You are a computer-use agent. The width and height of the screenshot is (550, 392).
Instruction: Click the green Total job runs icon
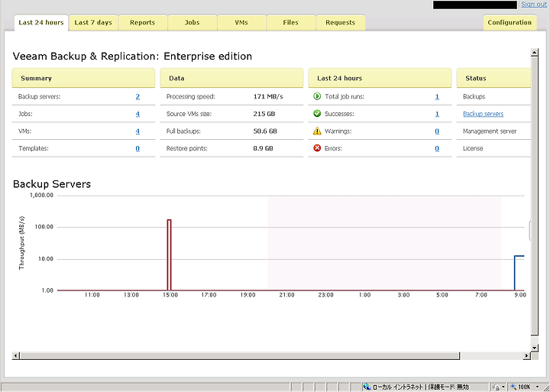[x=317, y=96]
